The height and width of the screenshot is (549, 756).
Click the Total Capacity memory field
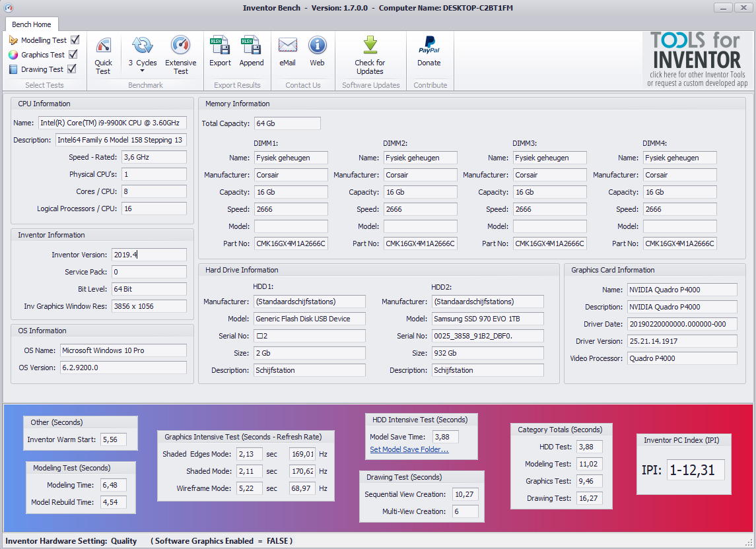(x=287, y=123)
